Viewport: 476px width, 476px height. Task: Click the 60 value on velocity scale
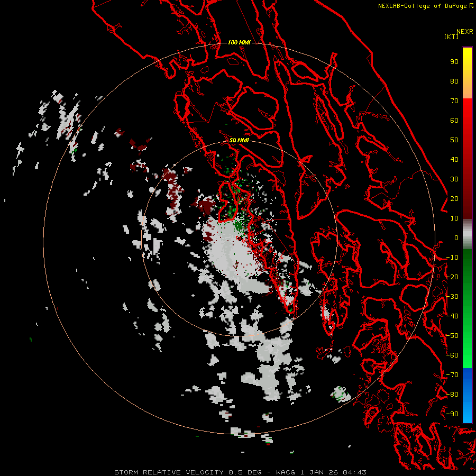pyautogui.click(x=454, y=121)
